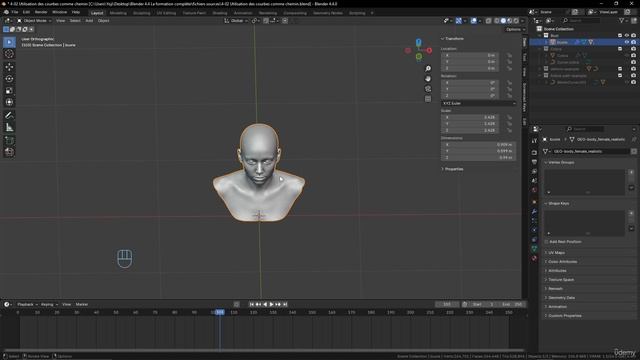Enable Add Rest Position checkbox
Viewport: 640px width, 360px height.
[x=547, y=242]
